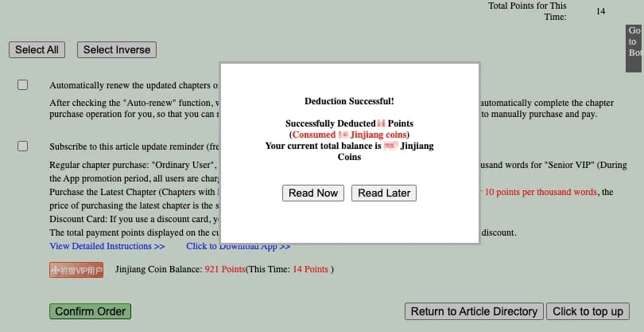Image resolution: width=644 pixels, height=332 pixels.
Task: Click the red 10 points per thousand words text
Action: (x=541, y=192)
